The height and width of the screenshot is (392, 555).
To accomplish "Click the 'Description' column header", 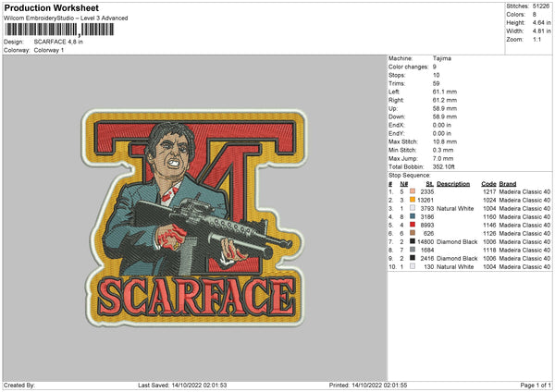I will 453,184.
